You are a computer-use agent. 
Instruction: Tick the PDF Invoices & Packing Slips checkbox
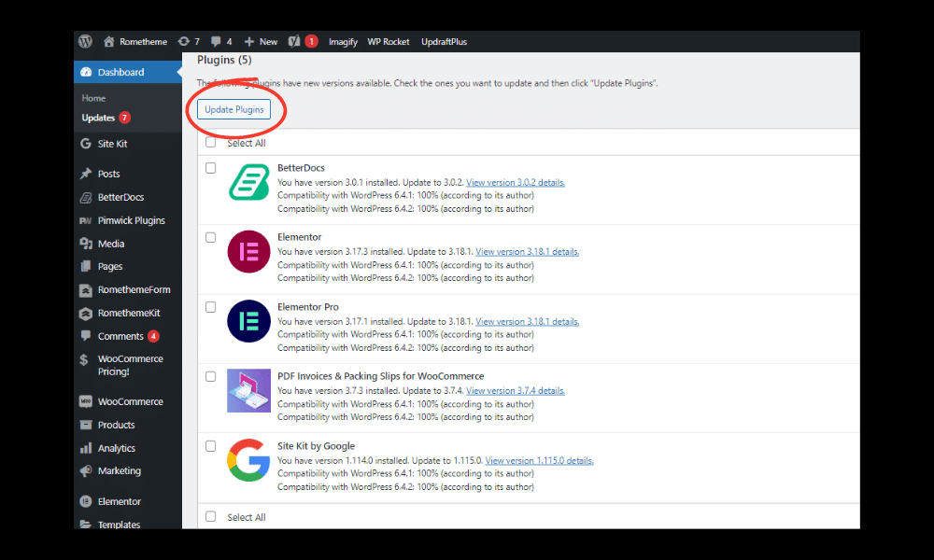(211, 377)
